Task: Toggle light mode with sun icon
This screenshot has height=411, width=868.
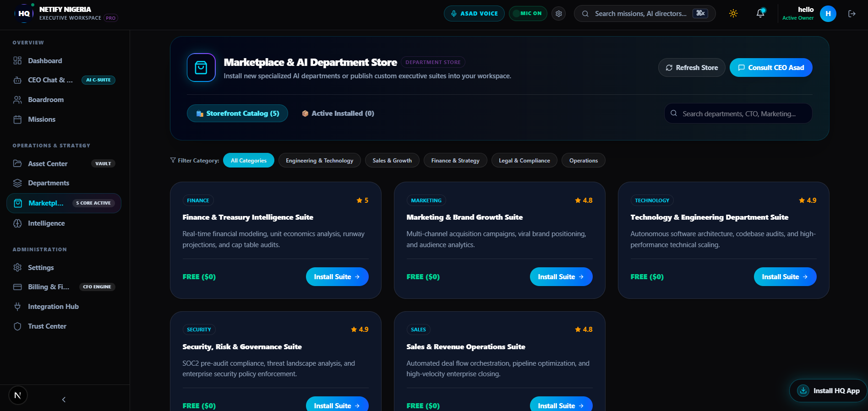Action: [733, 13]
